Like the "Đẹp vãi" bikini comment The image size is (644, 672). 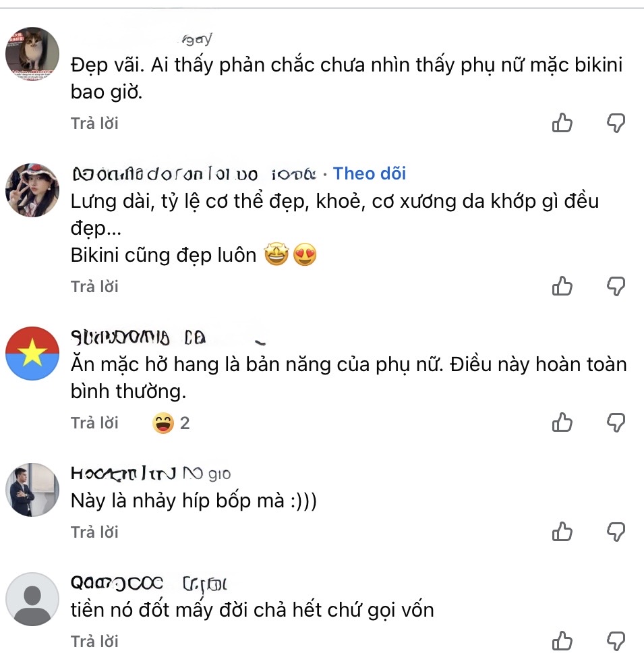point(562,123)
